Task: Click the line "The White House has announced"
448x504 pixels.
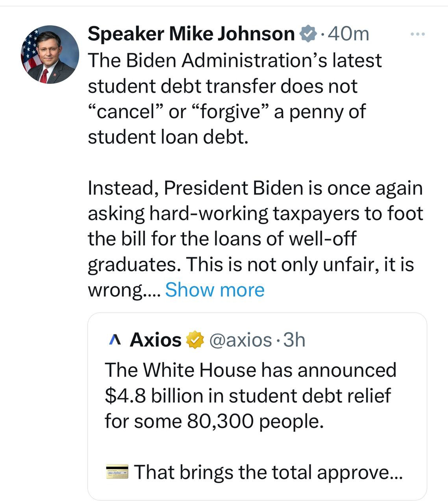Action: pos(250,370)
